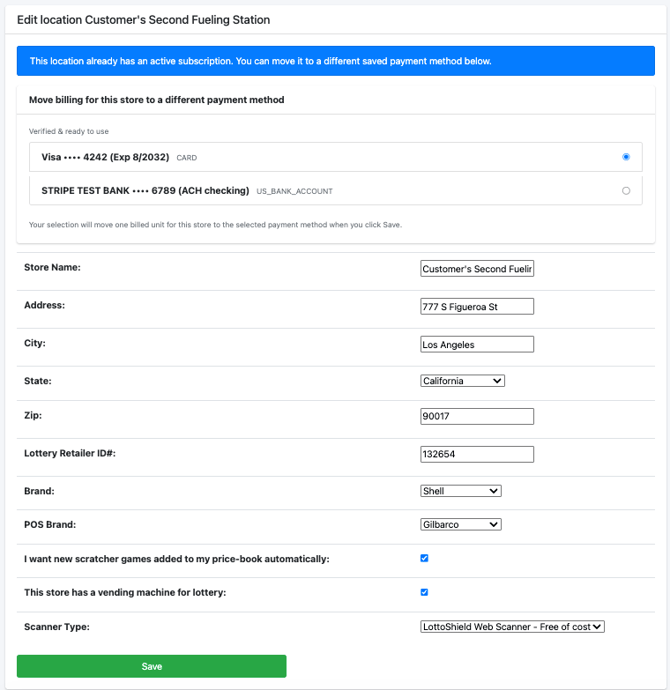670x690 pixels.
Task: Click the blue active subscription notice banner
Action: pos(335,61)
